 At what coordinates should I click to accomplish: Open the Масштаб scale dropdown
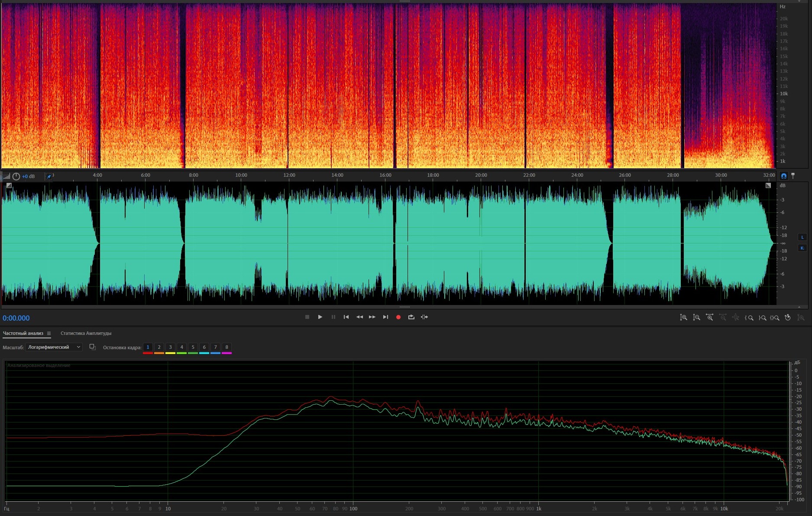point(54,347)
